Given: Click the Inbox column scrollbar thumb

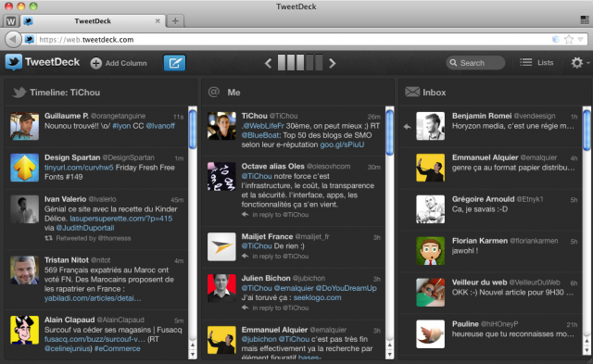Looking at the screenshot, I should (587, 130).
